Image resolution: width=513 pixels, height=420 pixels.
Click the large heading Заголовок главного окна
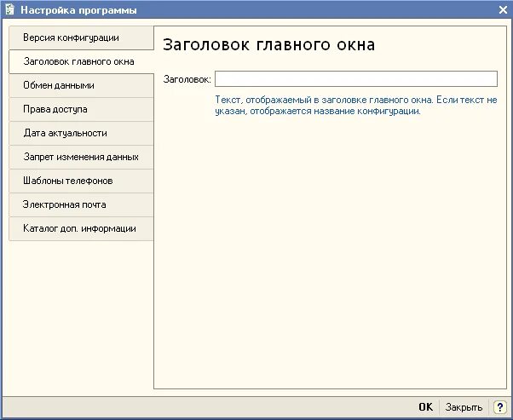pos(269,45)
